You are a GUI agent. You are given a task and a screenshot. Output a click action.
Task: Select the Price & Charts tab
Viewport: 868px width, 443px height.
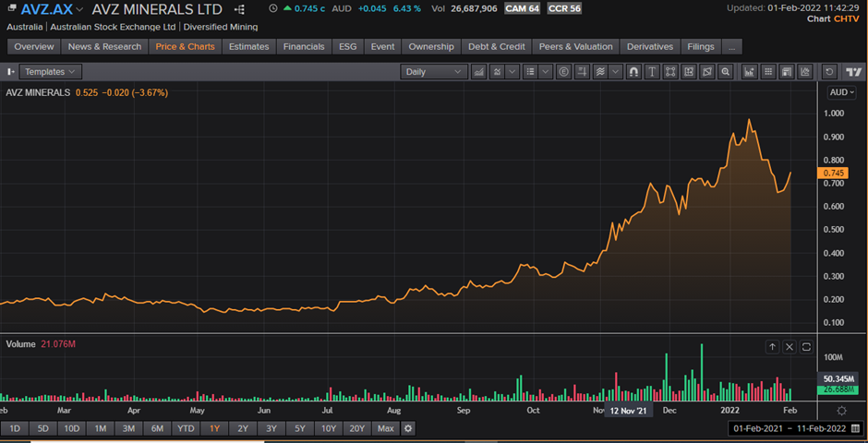click(x=185, y=46)
